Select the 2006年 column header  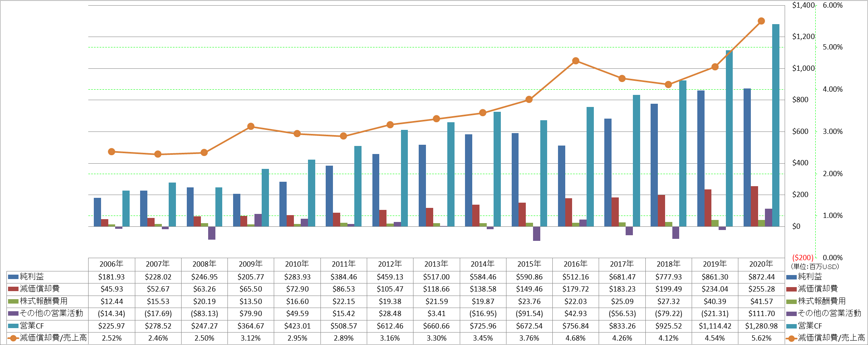(112, 264)
